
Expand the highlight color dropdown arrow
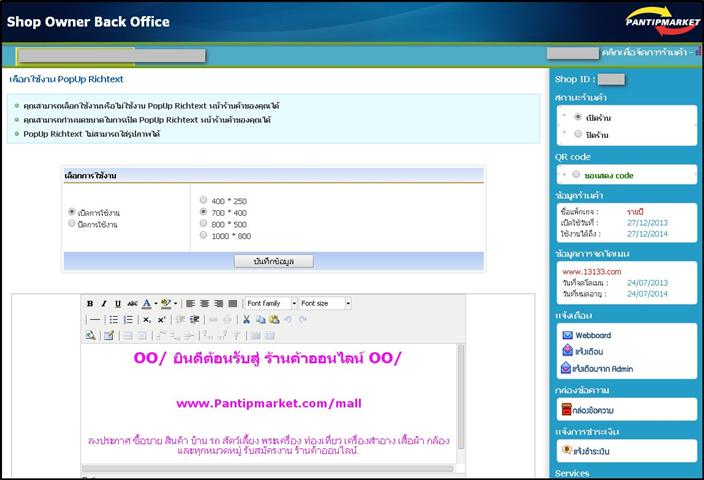[175, 304]
